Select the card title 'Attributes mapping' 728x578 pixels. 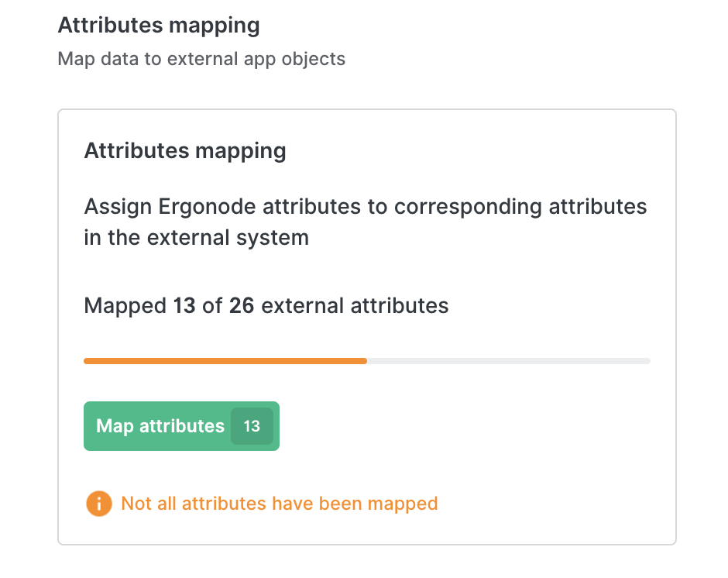pyautogui.click(x=185, y=150)
